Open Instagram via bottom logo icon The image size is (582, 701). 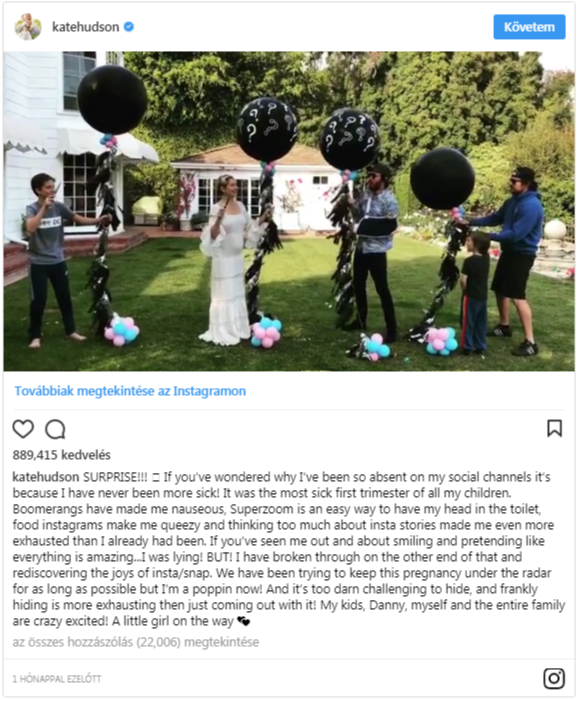554,678
